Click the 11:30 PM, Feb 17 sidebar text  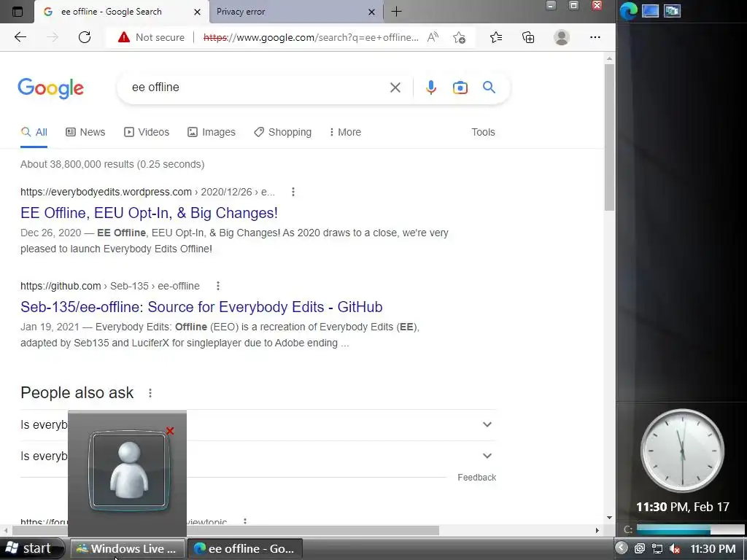683,507
